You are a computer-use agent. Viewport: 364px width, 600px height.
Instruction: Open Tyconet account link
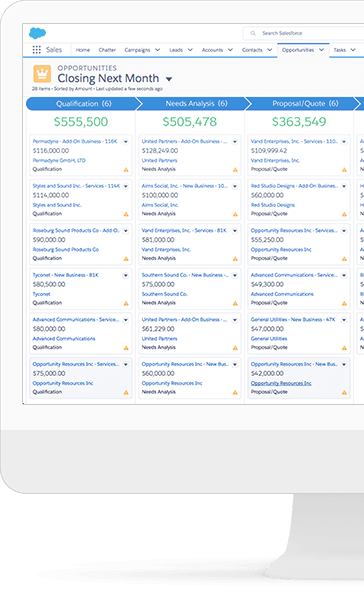(x=41, y=294)
